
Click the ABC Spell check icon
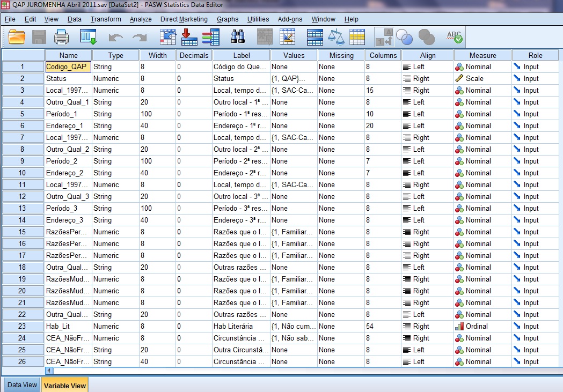[x=454, y=37]
